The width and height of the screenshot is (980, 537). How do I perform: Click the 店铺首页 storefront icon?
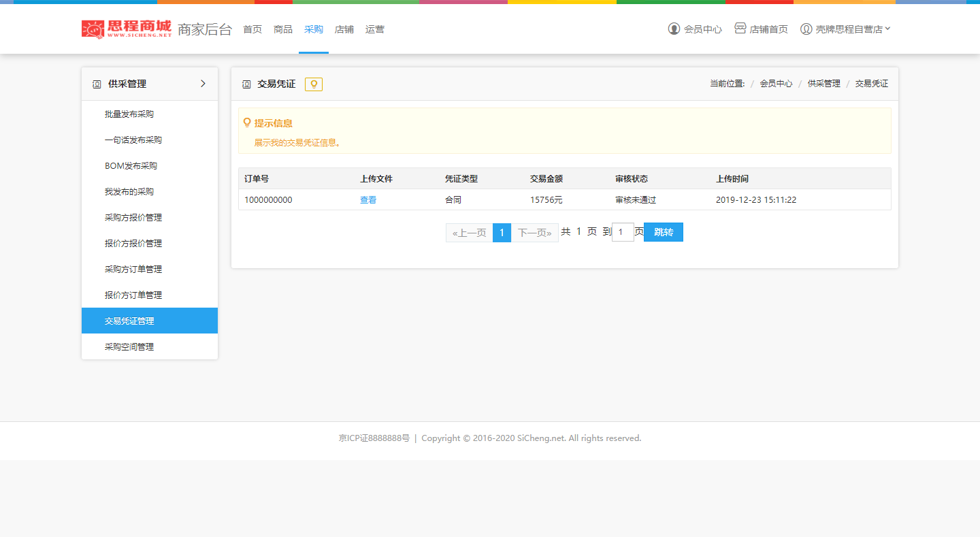[740, 29]
